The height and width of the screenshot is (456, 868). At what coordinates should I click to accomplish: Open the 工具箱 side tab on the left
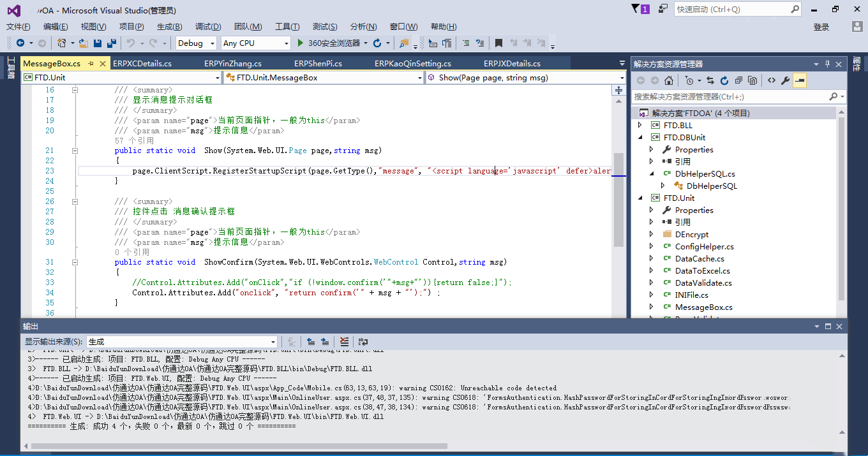point(11,68)
